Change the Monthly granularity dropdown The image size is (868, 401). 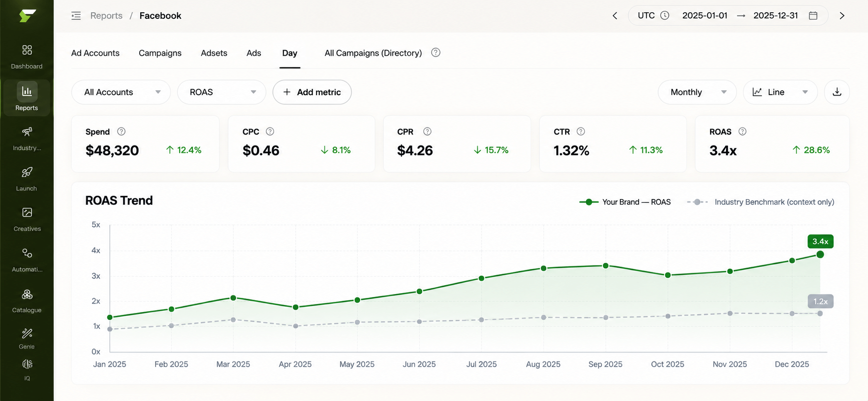tap(697, 92)
